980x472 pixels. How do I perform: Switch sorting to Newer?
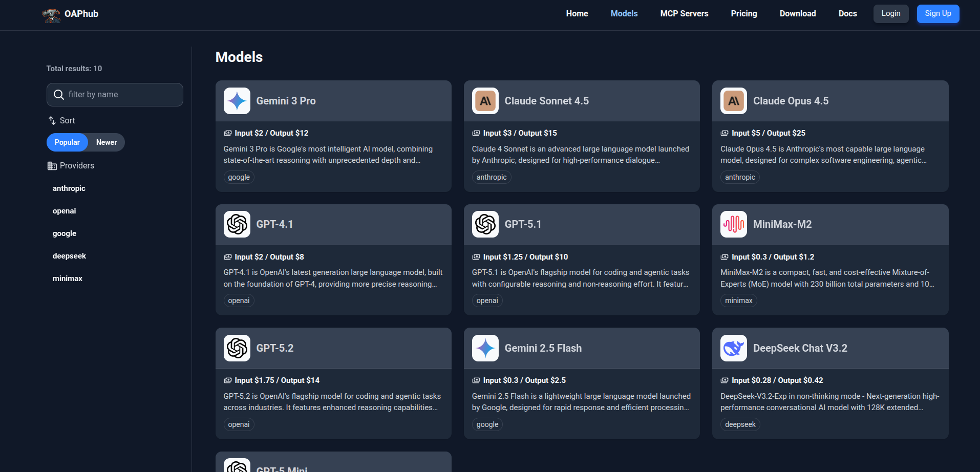(106, 142)
